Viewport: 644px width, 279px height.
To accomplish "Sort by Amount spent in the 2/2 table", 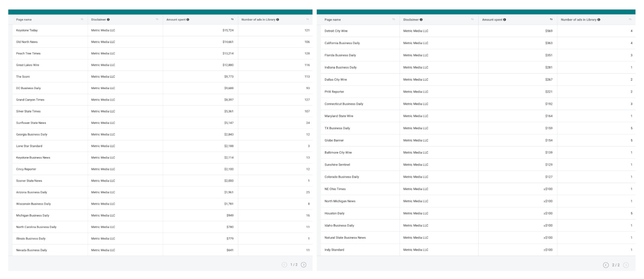I will (x=551, y=19).
